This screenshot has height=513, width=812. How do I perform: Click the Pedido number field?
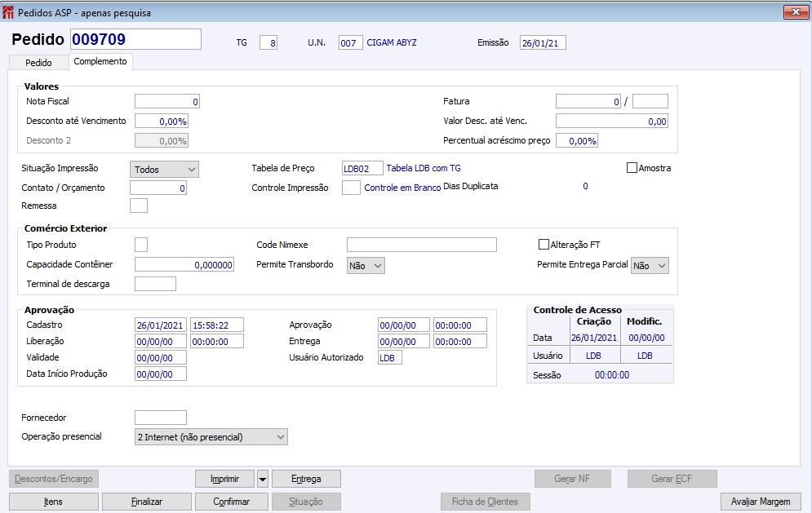point(135,39)
